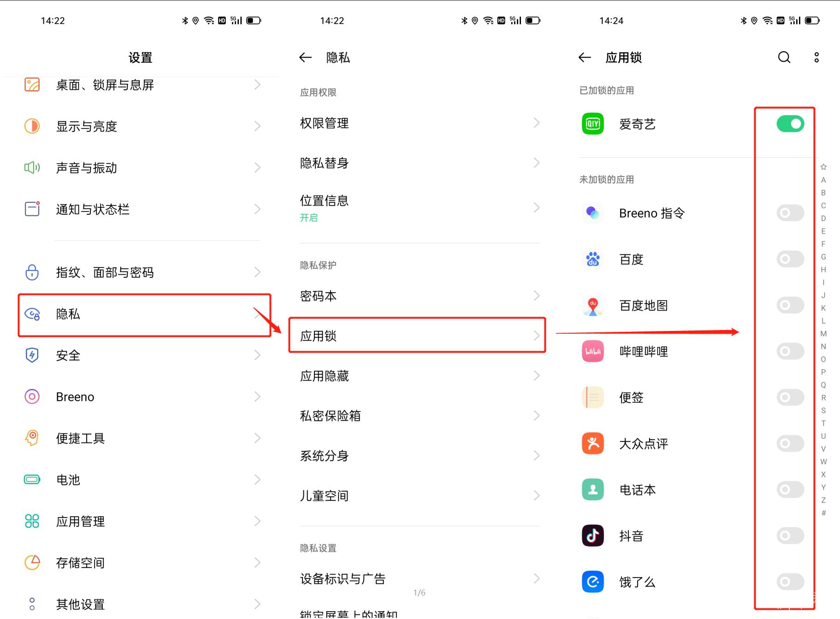Screen dimensions: 840x619
Task: Tap the 大众点评 app icon
Action: (593, 443)
